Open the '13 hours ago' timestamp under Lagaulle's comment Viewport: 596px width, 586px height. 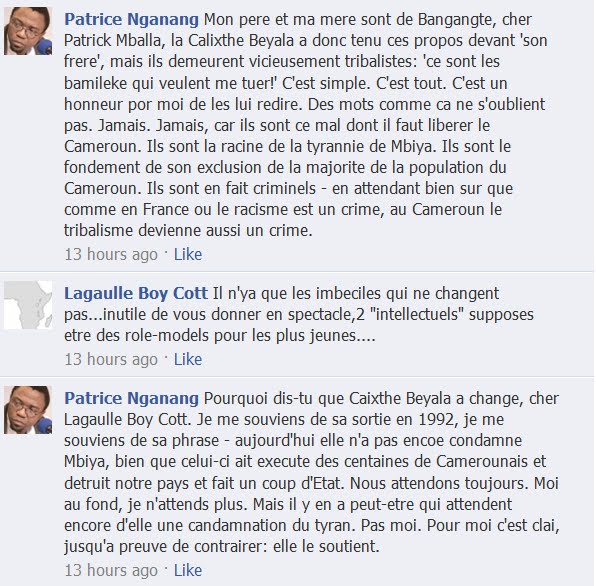coord(111,360)
